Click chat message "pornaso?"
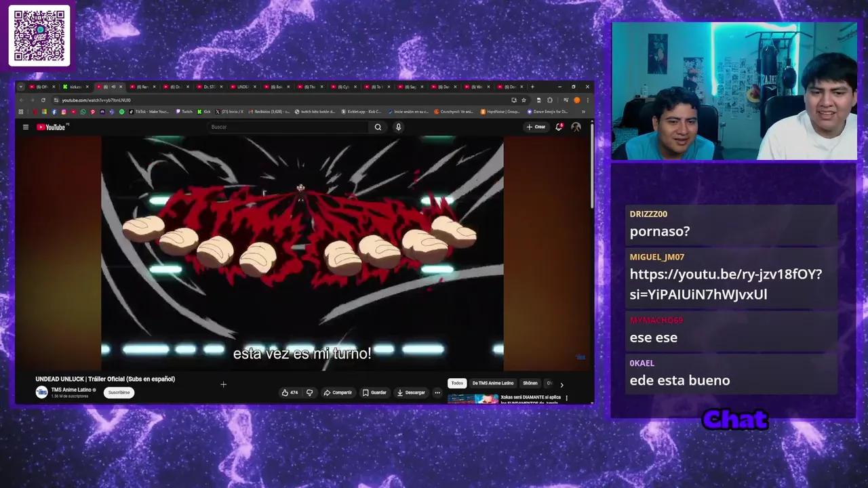 pos(660,231)
